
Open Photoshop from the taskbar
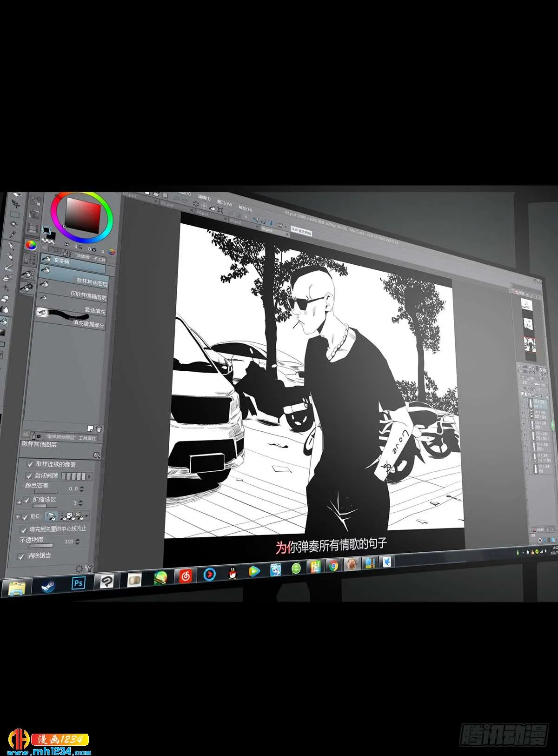click(78, 582)
